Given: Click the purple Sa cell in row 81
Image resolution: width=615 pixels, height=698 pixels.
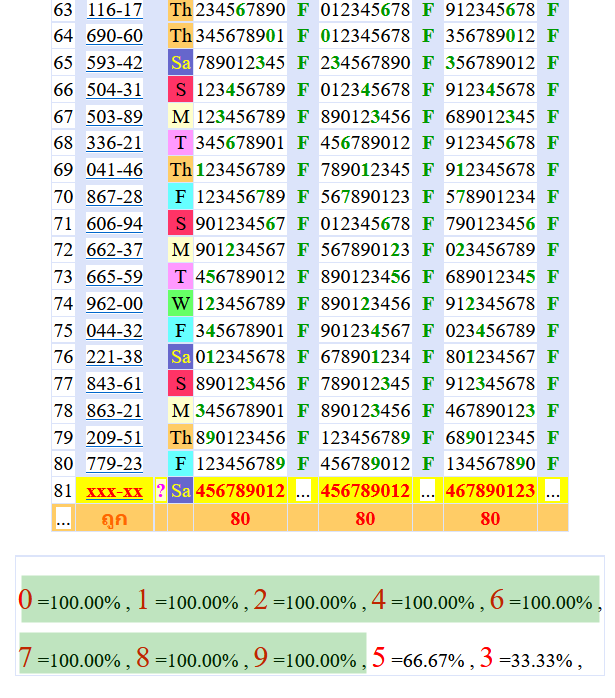Looking at the screenshot, I should [x=180, y=491].
